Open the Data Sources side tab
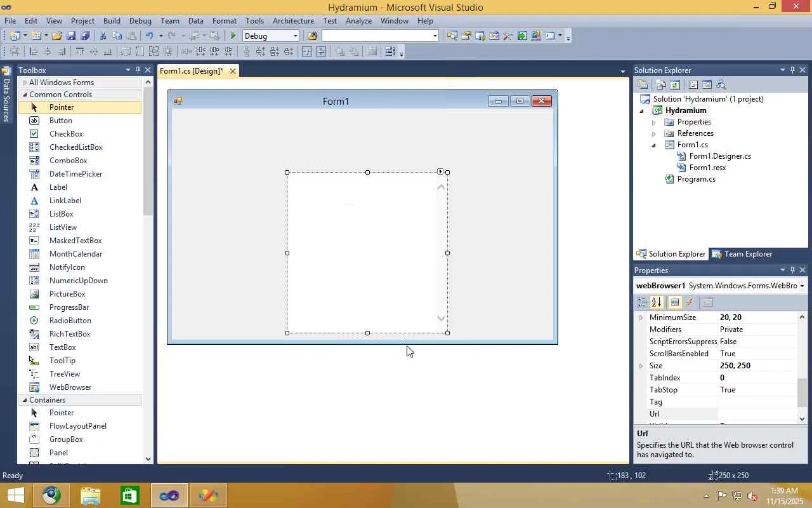The width and height of the screenshot is (812, 508). click(x=6, y=95)
